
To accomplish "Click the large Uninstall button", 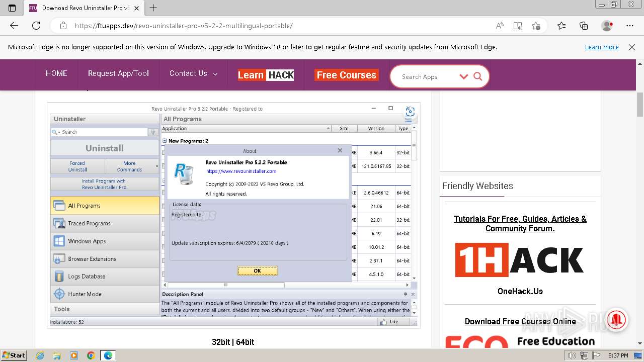I will pos(105,148).
